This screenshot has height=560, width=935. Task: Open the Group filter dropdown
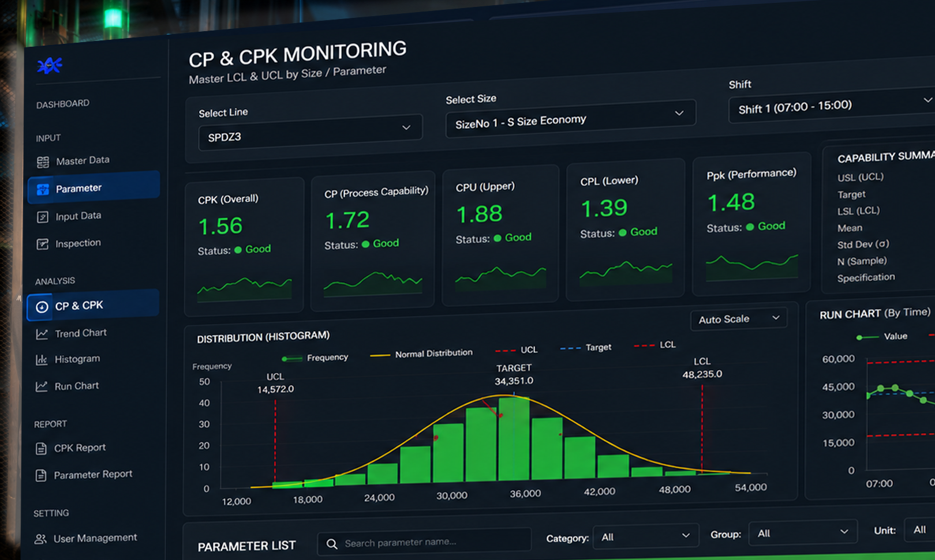802,533
